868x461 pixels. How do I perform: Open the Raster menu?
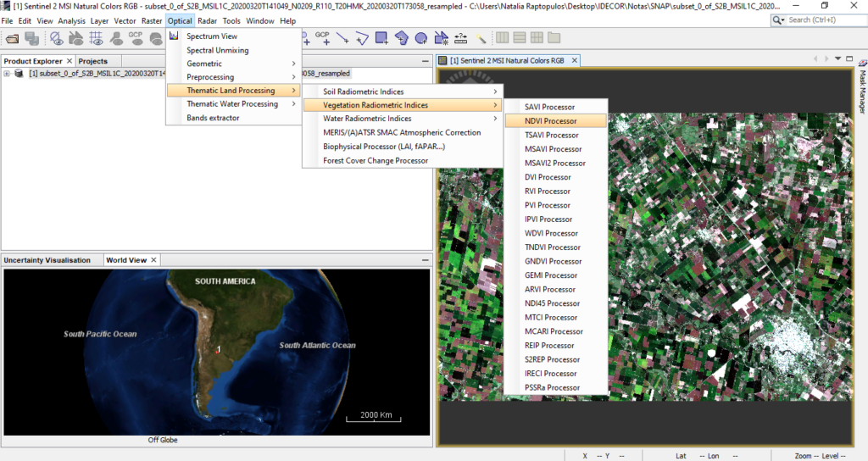click(152, 21)
